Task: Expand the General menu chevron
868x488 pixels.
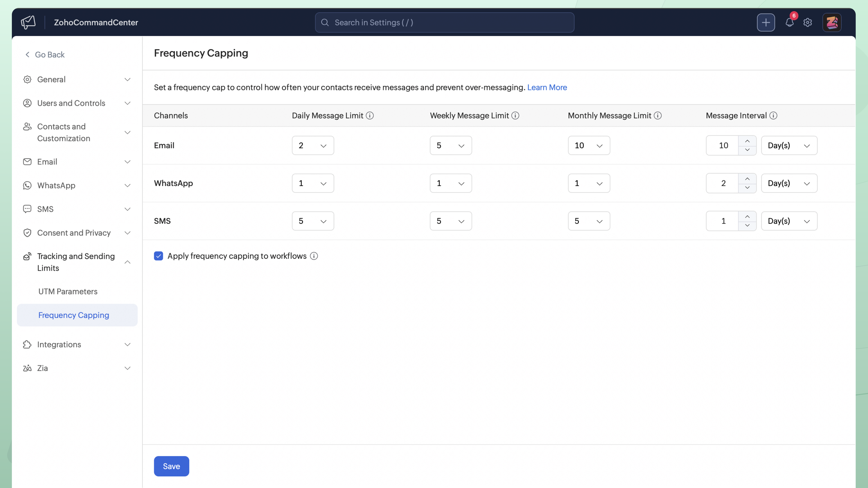Action: click(x=127, y=79)
